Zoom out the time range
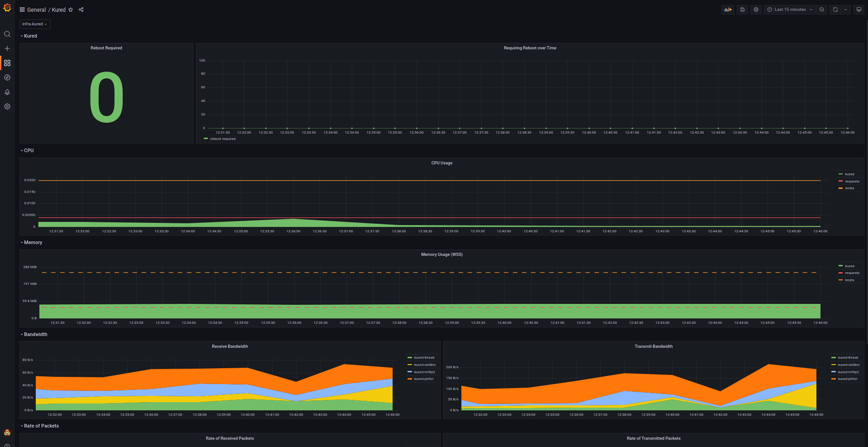Viewport: 868px width, 447px height. pos(822,10)
